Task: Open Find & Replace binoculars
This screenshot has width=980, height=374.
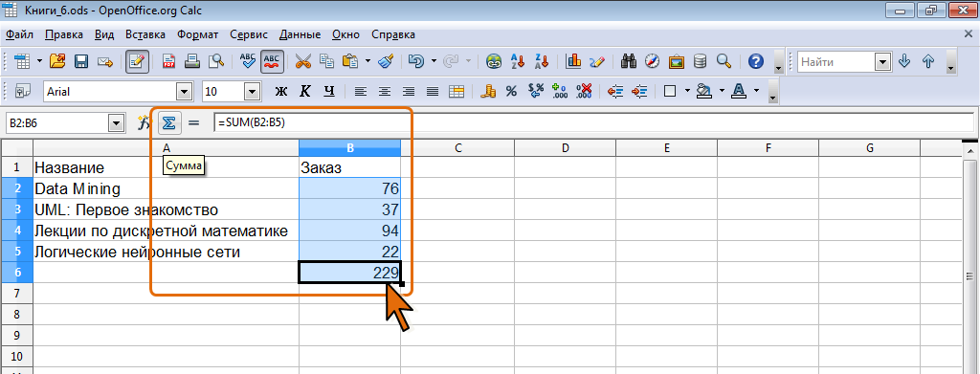Action: 629,61
